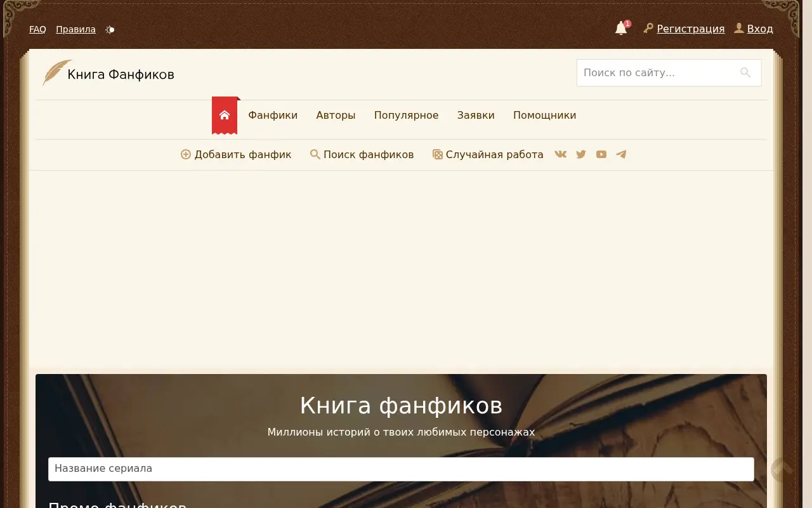Open the VK social icon
The width and height of the screenshot is (812, 508).
[x=560, y=154]
